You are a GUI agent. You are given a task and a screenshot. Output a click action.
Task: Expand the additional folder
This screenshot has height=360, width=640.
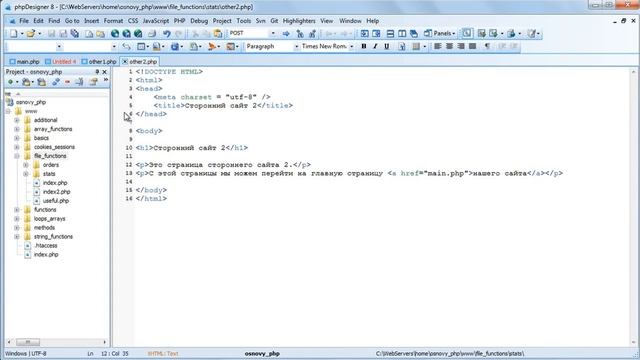(17, 120)
